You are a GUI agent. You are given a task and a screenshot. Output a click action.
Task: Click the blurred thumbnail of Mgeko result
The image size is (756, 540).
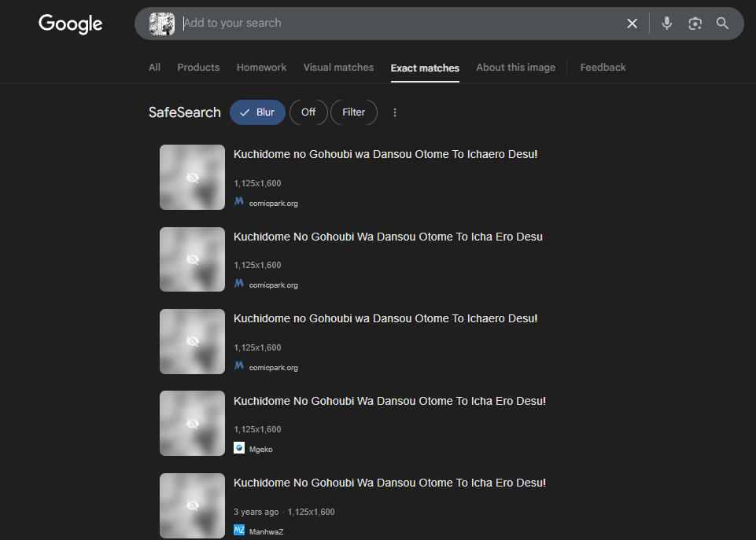coord(193,423)
